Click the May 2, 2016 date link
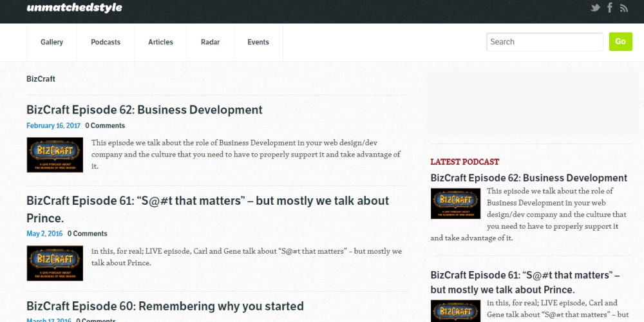 (45, 234)
